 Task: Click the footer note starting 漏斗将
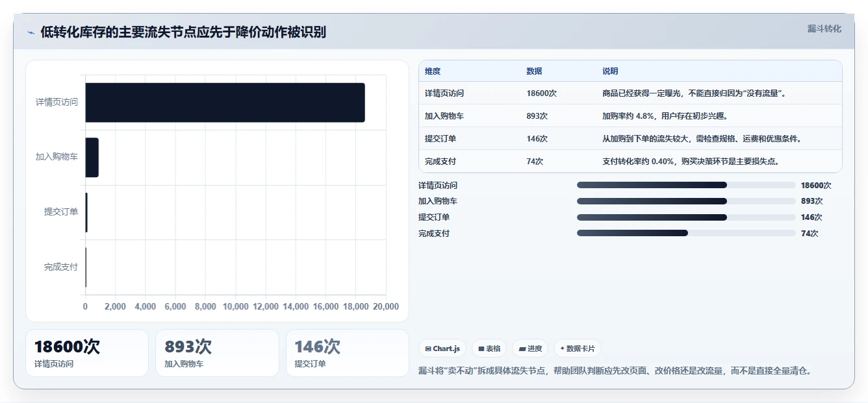[x=615, y=371]
